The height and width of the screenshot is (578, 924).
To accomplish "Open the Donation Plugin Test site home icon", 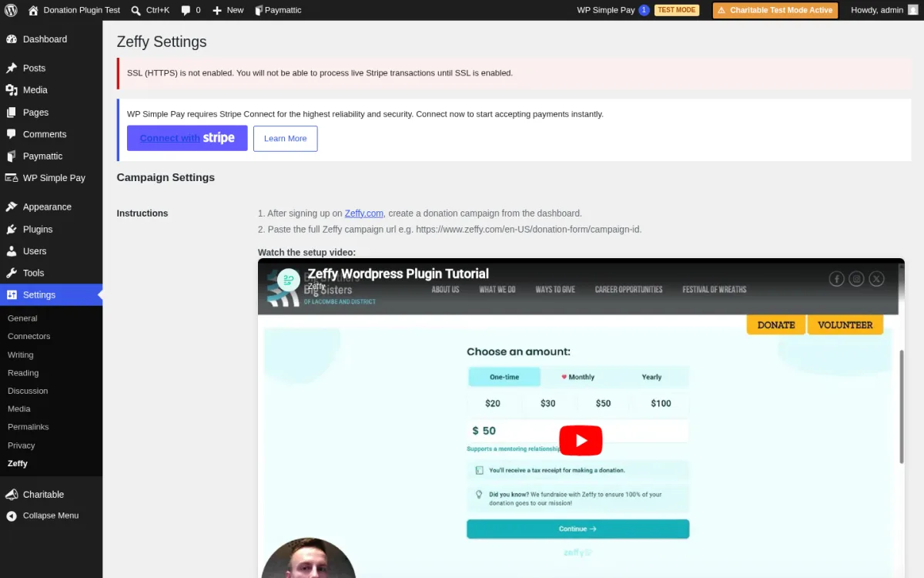I will (x=73, y=10).
